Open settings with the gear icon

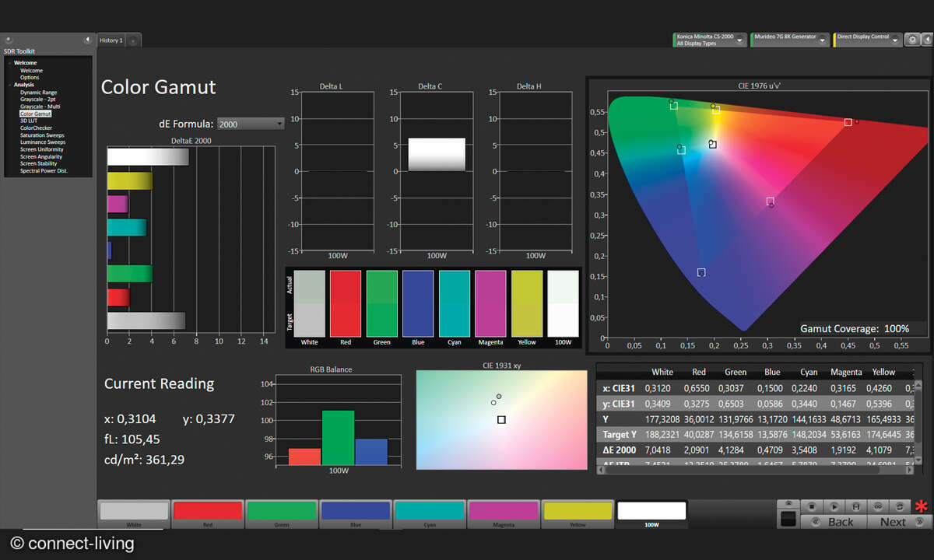coord(912,39)
